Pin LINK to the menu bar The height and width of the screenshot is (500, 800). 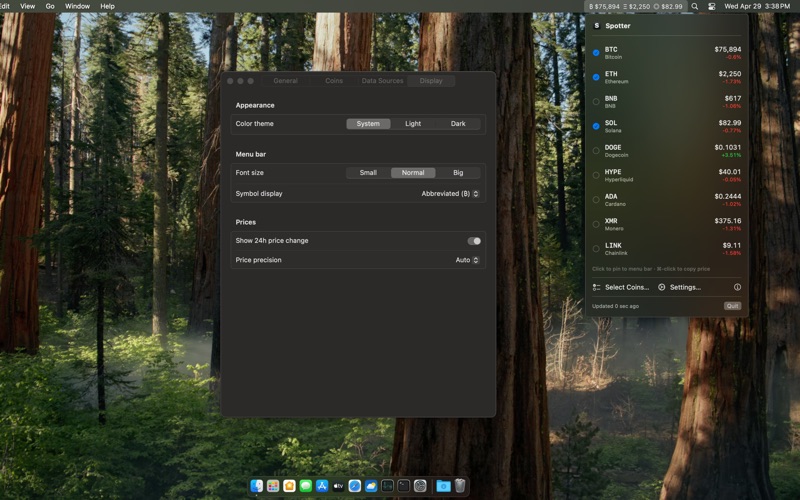[x=596, y=248]
